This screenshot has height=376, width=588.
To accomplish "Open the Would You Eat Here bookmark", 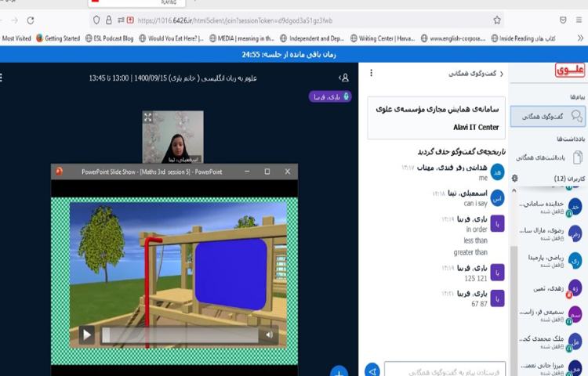I will (172, 38).
